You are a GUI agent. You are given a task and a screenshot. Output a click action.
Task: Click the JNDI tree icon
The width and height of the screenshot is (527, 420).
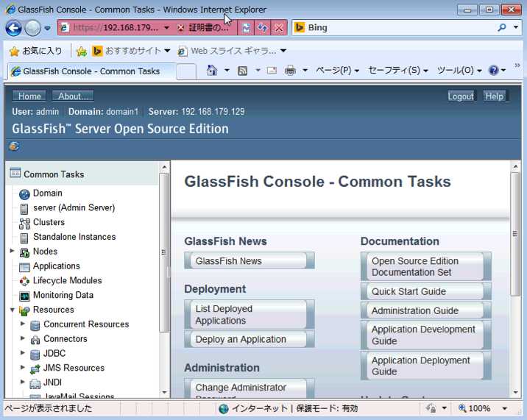(x=35, y=384)
